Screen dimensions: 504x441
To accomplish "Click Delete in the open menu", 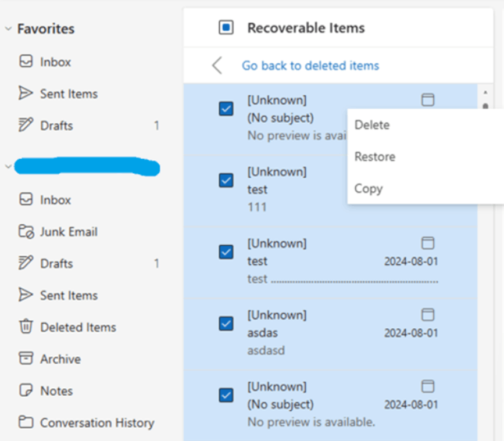I will click(373, 124).
